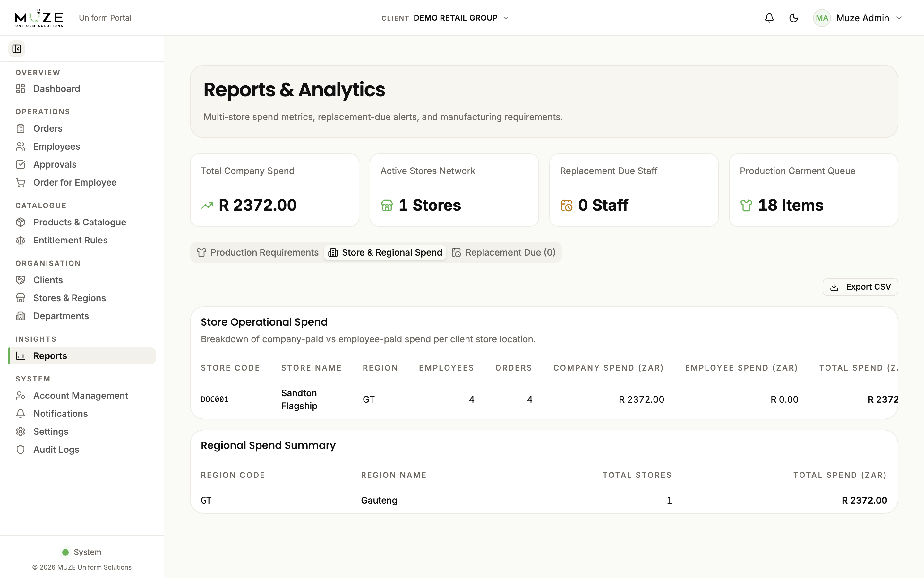Screen dimensions: 924x578
Task: Click the Order for Employee cart icon
Action: pyautogui.click(x=21, y=182)
